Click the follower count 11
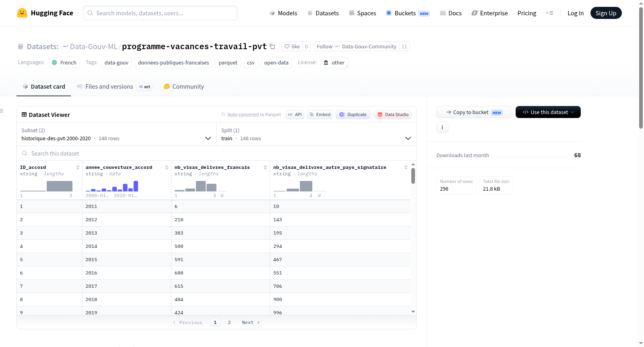 coord(404,46)
